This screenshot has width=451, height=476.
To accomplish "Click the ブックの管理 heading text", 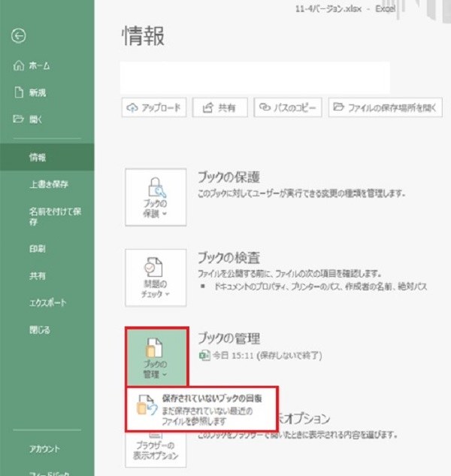I will (x=229, y=338).
